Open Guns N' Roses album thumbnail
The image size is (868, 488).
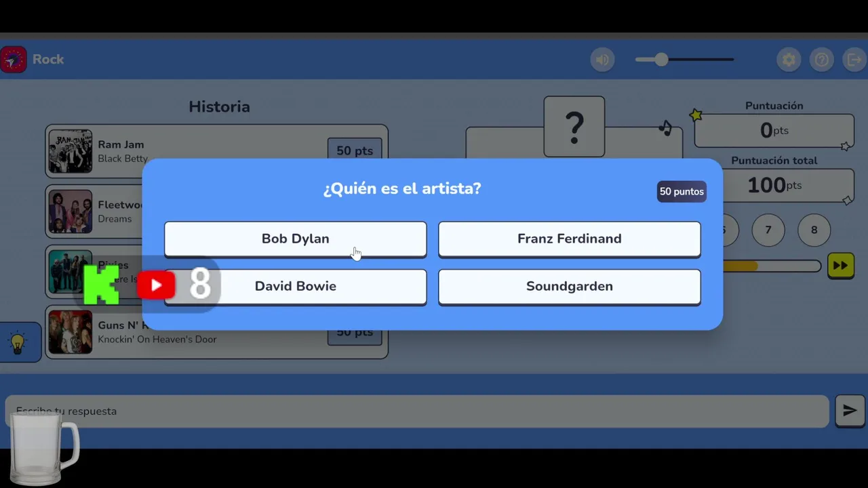pos(70,332)
